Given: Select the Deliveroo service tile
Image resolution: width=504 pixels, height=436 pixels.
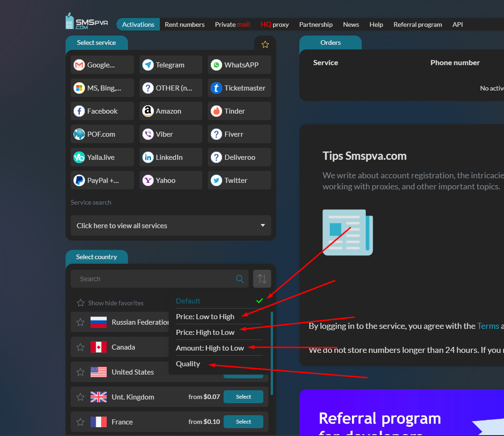Looking at the screenshot, I should coord(239,157).
